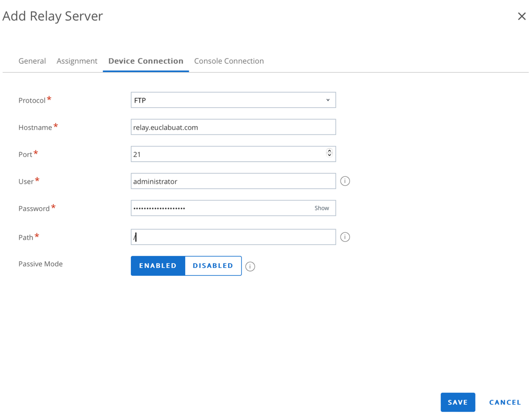The height and width of the screenshot is (417, 532).
Task: Increase the Port value with up arrow
Action: tap(330, 151)
